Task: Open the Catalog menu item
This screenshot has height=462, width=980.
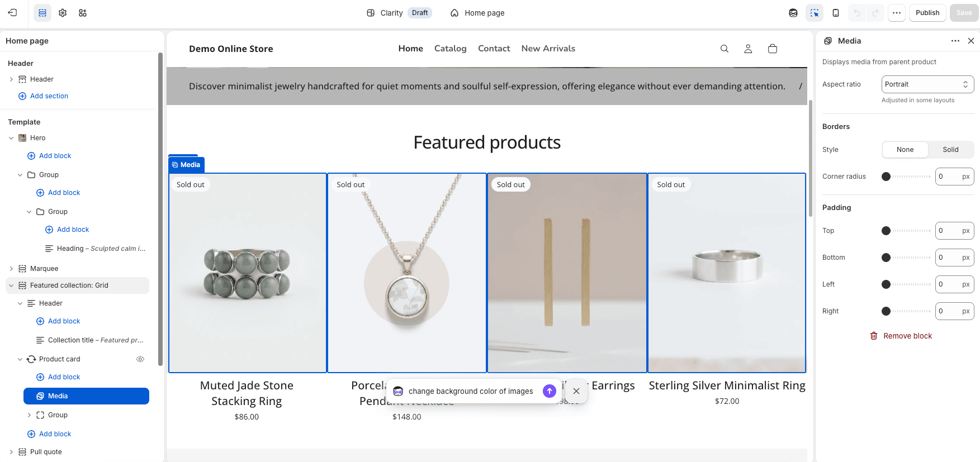Action: 451,49
